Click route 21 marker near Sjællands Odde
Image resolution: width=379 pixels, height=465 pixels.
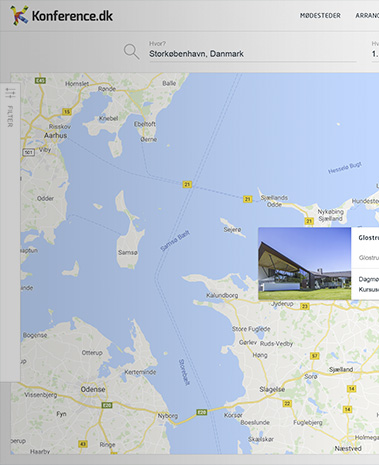click(247, 199)
